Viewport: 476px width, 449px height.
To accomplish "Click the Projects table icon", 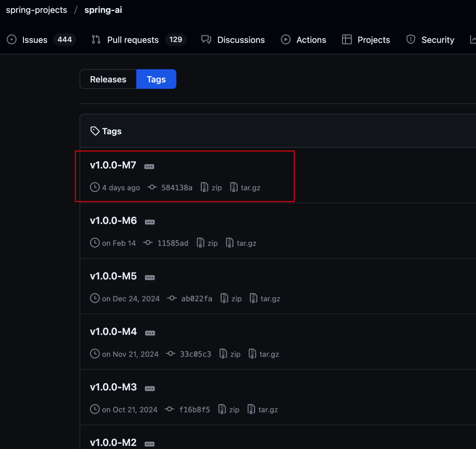I will pos(347,40).
